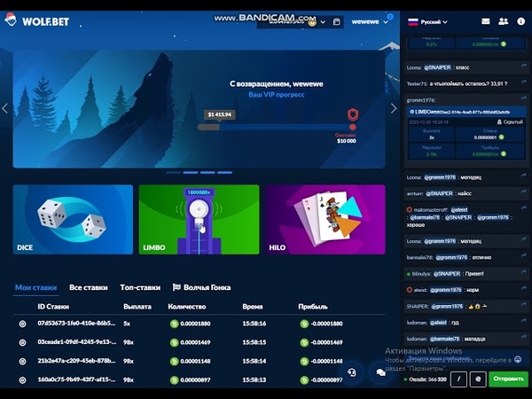The height and width of the screenshot is (399, 532).
Task: Open the blue notification badge near wewewe
Action: [390, 16]
